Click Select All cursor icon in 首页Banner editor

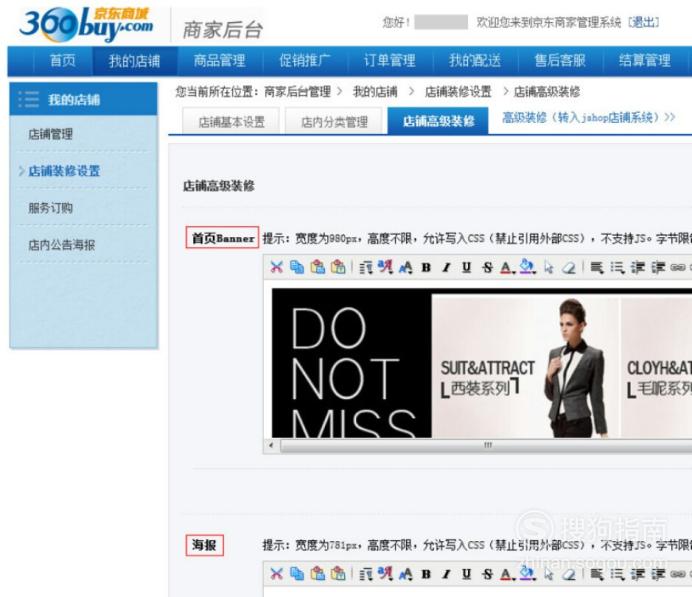coord(549,267)
